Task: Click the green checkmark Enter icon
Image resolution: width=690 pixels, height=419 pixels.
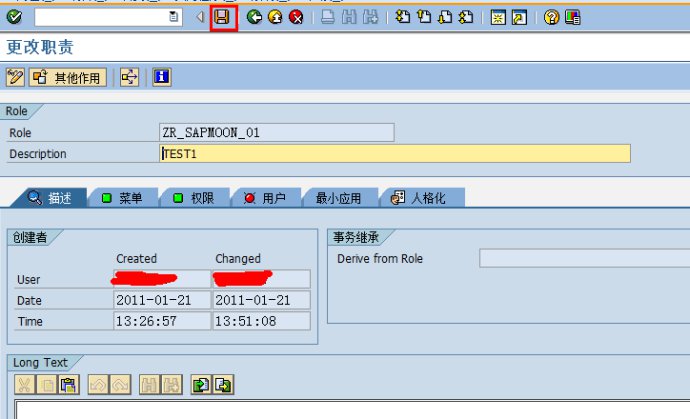Action: [x=15, y=17]
